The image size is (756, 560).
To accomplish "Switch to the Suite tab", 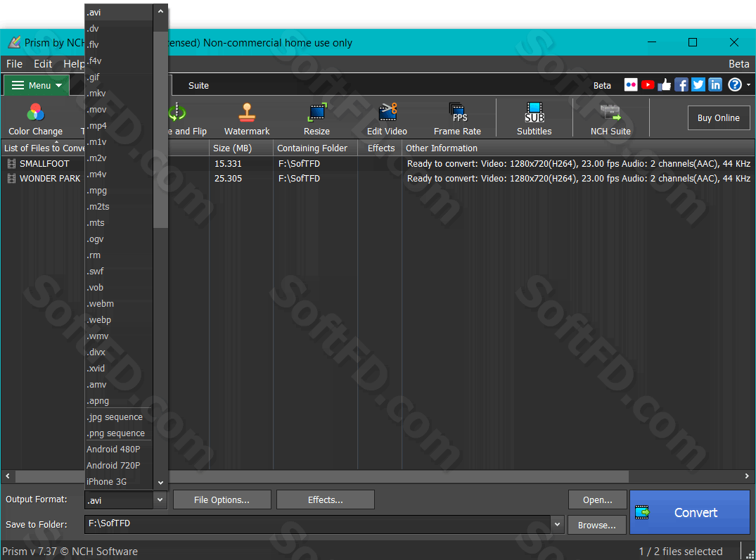I will 198,85.
